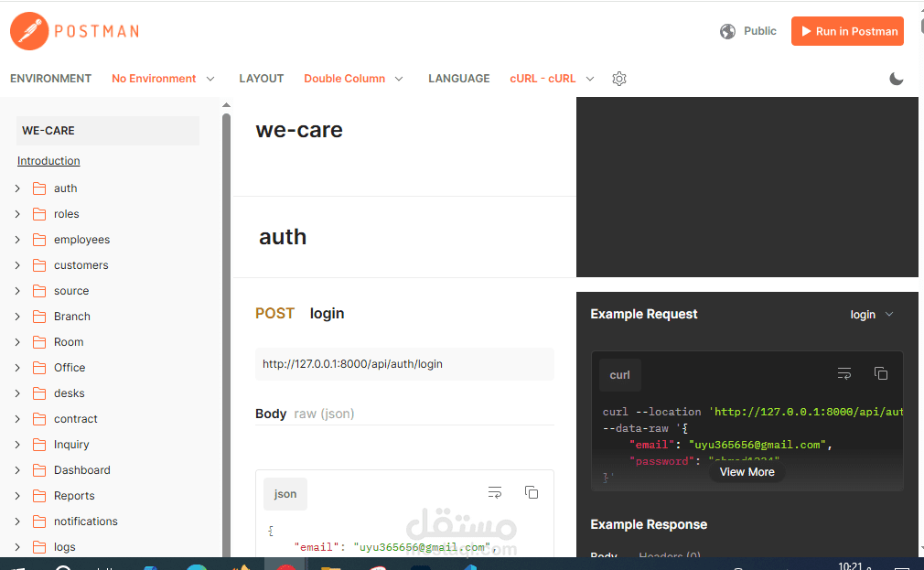Click the POST login heading
Screen dimensions: 924x570
(x=299, y=314)
